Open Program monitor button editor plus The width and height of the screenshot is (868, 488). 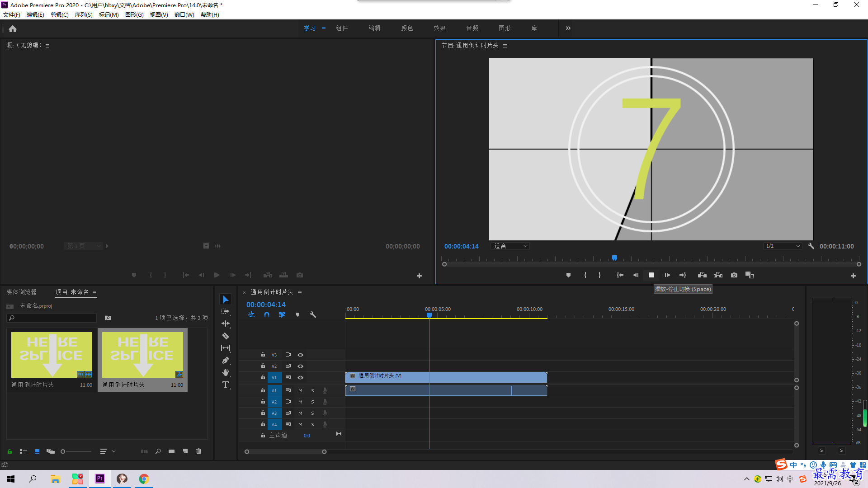[x=853, y=276]
